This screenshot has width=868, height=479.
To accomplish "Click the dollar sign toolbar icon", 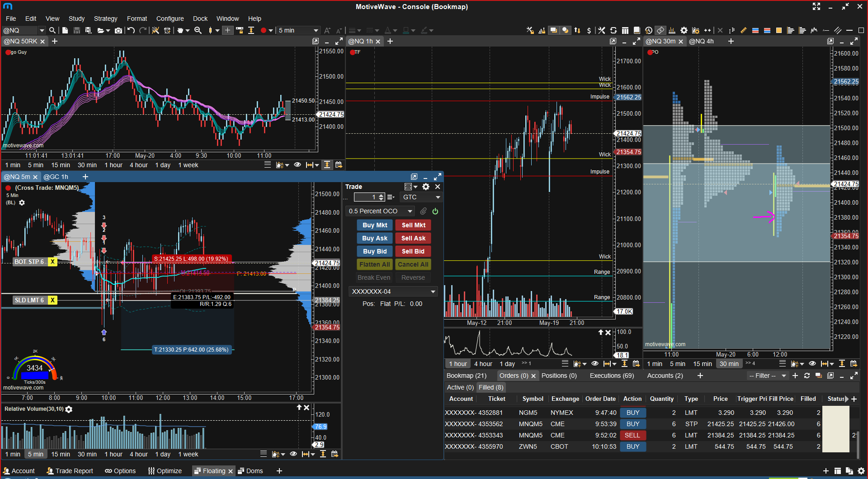I will (589, 30).
